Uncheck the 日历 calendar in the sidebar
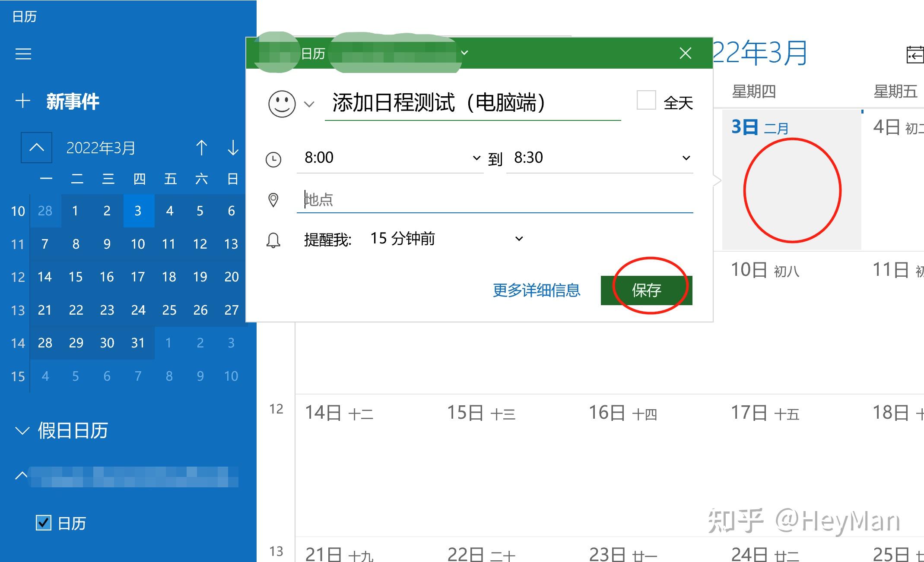The height and width of the screenshot is (562, 924). pyautogui.click(x=43, y=522)
